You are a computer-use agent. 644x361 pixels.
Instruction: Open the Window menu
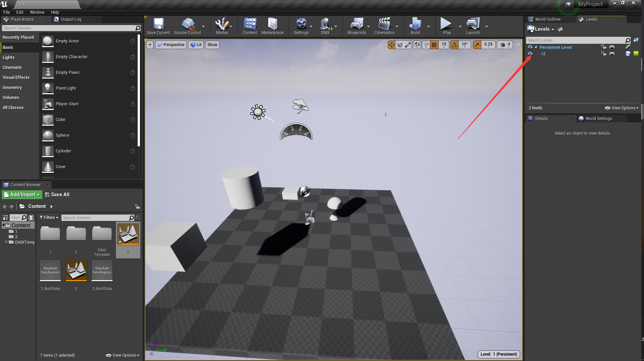[37, 12]
